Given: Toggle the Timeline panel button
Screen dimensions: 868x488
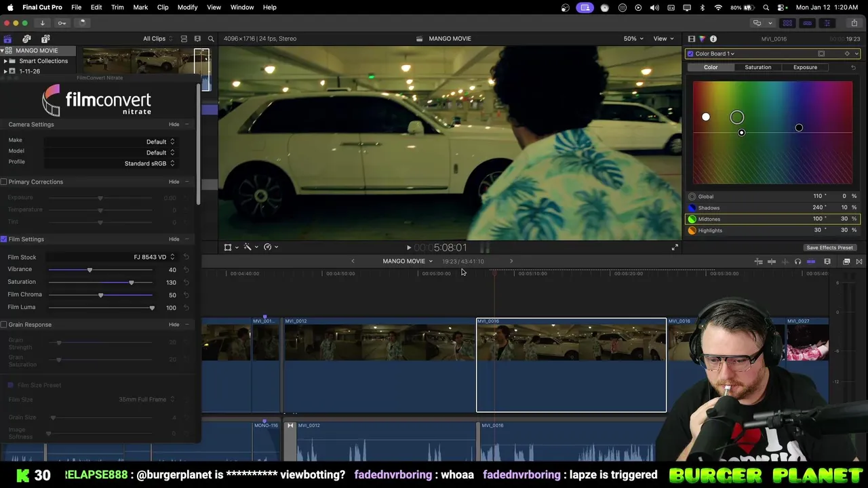Looking at the screenshot, I should coord(807,22).
